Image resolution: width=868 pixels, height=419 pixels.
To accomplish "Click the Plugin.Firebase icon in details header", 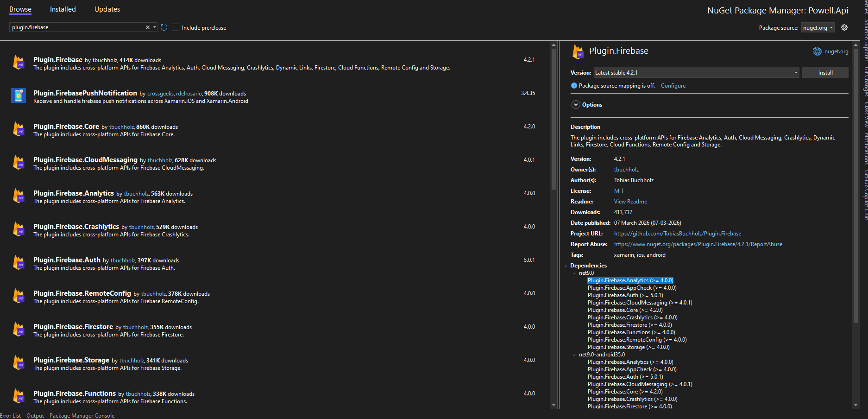I will 578,52.
